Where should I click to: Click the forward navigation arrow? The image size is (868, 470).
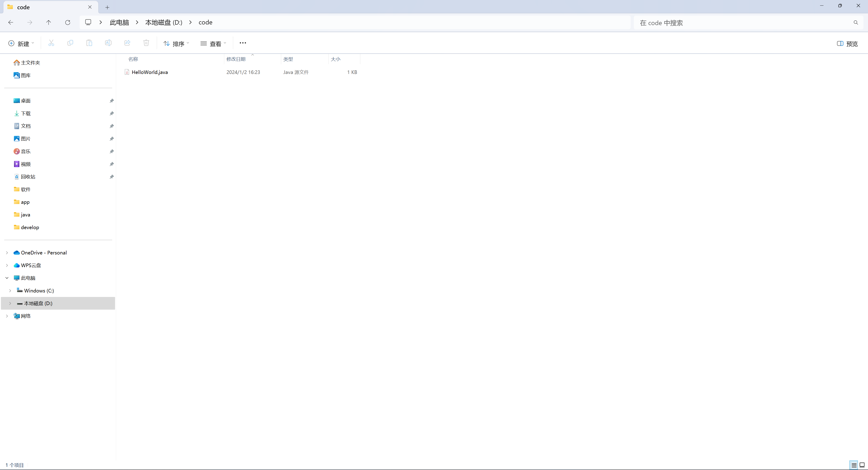(30, 23)
